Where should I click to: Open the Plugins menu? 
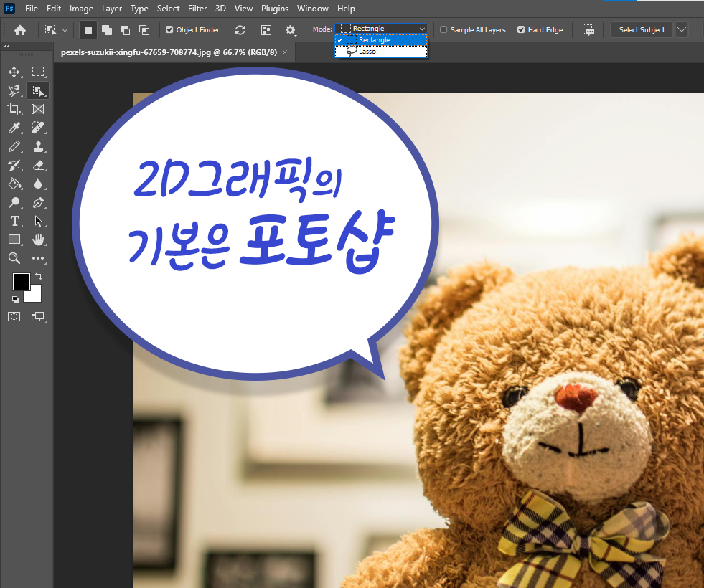coord(275,9)
